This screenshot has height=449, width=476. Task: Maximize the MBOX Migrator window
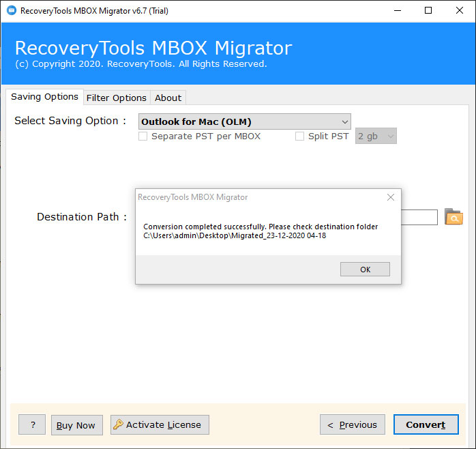point(428,11)
